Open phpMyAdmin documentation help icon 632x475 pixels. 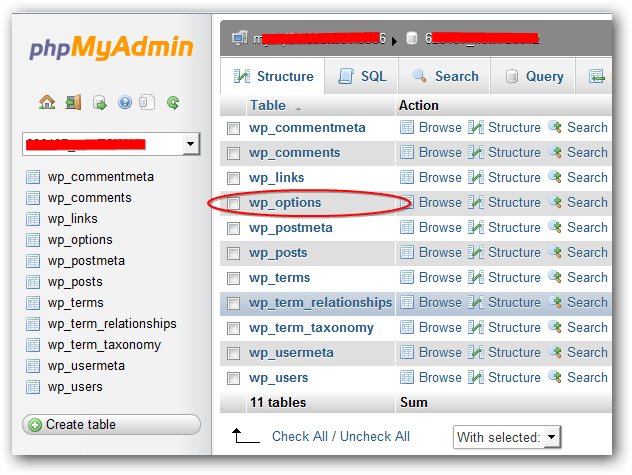[125, 102]
